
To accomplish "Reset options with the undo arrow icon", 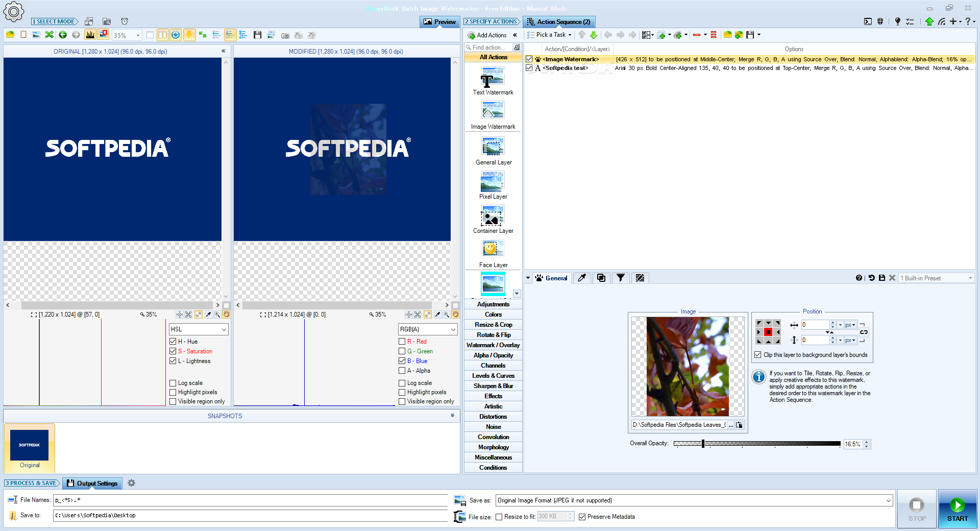I will coord(872,278).
